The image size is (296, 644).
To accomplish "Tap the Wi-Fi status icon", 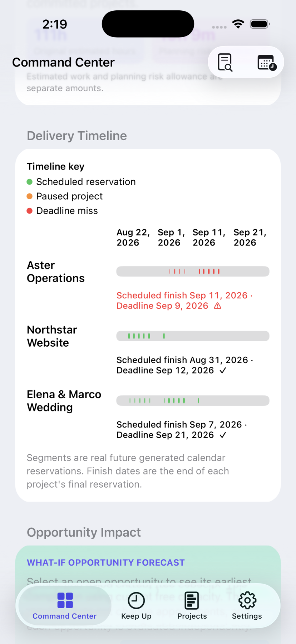I will [238, 24].
